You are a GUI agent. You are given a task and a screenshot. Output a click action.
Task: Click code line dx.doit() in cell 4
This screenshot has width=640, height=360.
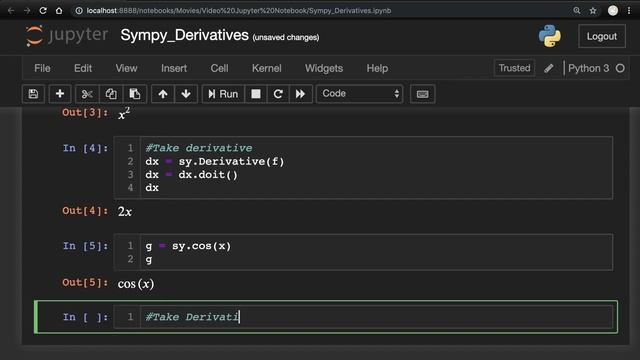click(191, 175)
